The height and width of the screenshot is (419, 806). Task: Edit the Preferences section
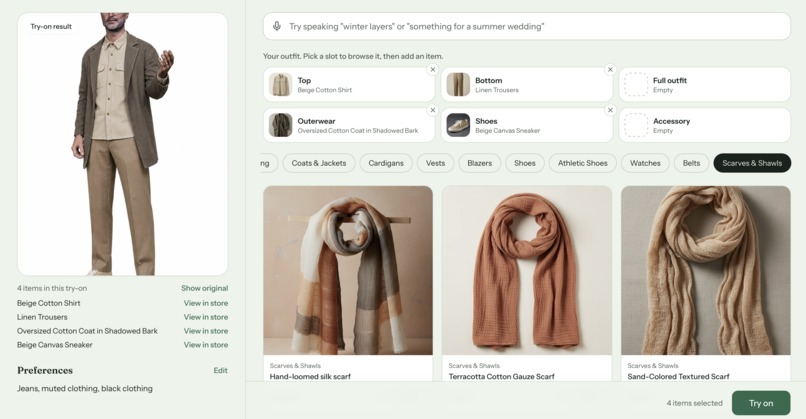[221, 370]
